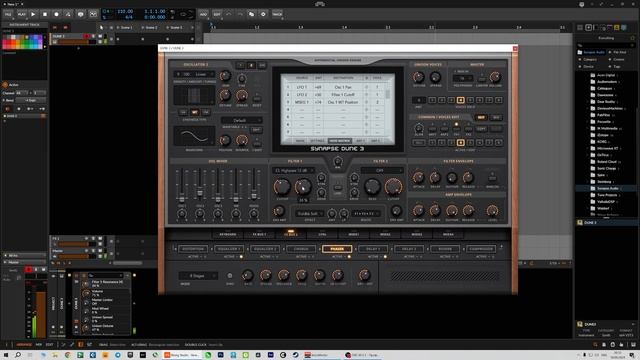This screenshot has width=640, height=360.
Task: Open the ADD menu
Action: pos(203,14)
